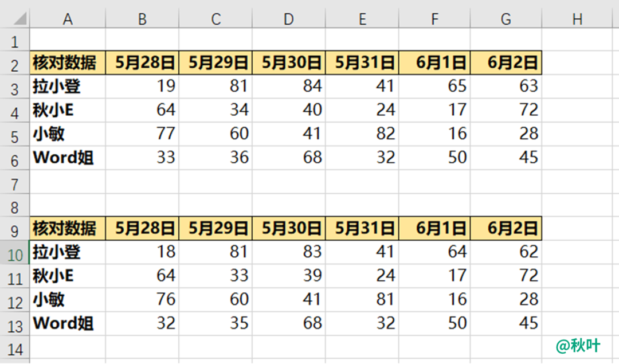Select column A header
Image resolution: width=619 pixels, height=364 pixels.
(x=68, y=18)
